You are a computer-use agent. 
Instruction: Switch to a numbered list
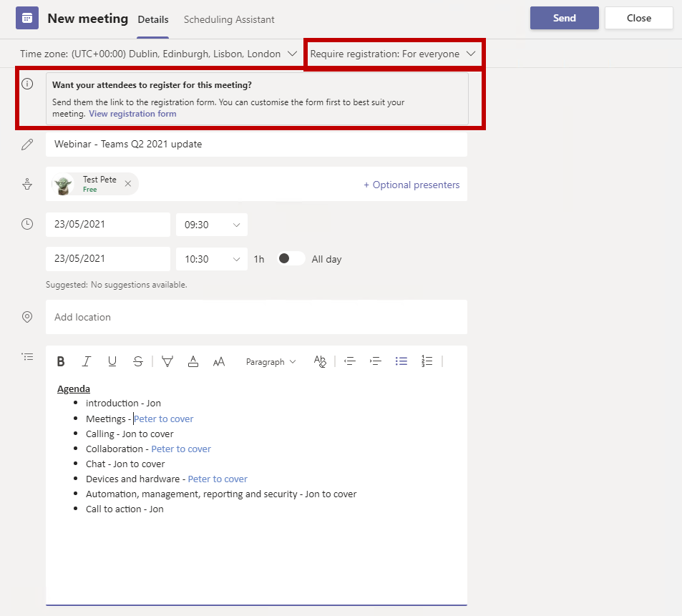click(427, 362)
